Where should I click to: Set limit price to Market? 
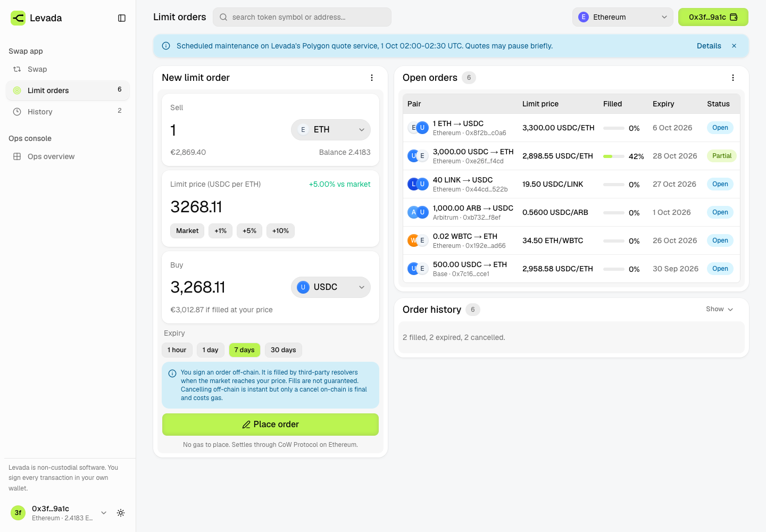187,231
